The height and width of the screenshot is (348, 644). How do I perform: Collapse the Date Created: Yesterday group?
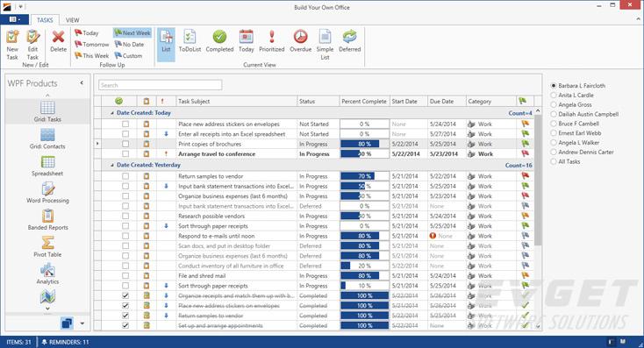point(112,165)
